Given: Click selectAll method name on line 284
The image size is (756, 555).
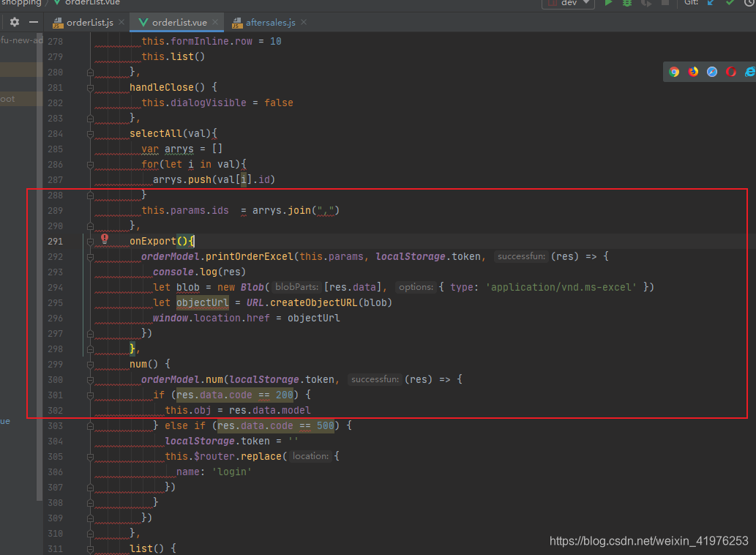Looking at the screenshot, I should pos(156,133).
